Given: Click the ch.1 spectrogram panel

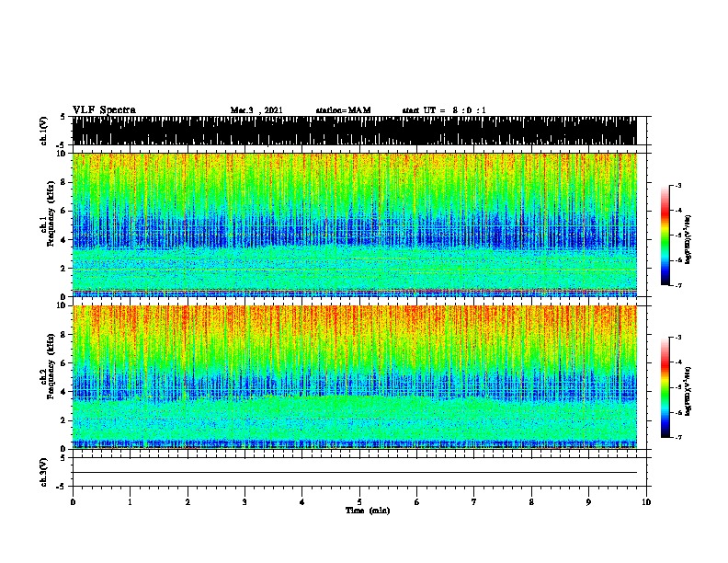Looking at the screenshot, I should point(355,224).
